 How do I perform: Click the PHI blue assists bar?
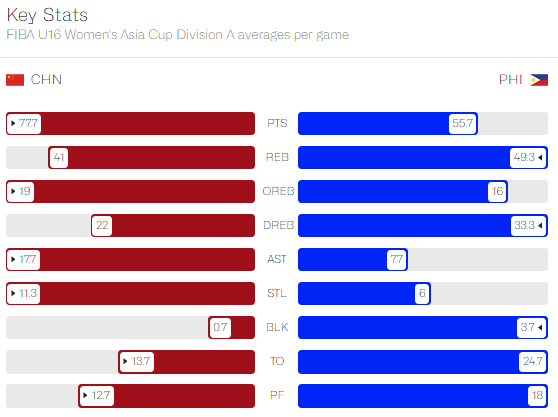click(353, 259)
